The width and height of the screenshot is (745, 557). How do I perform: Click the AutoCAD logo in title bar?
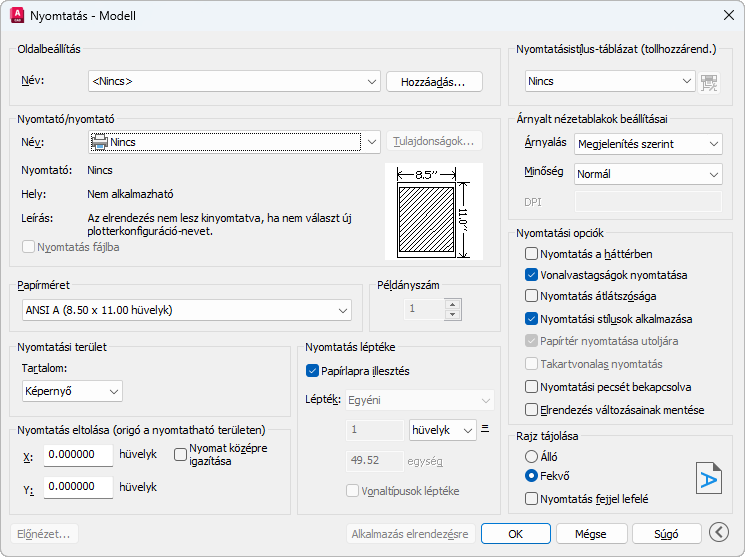17,16
